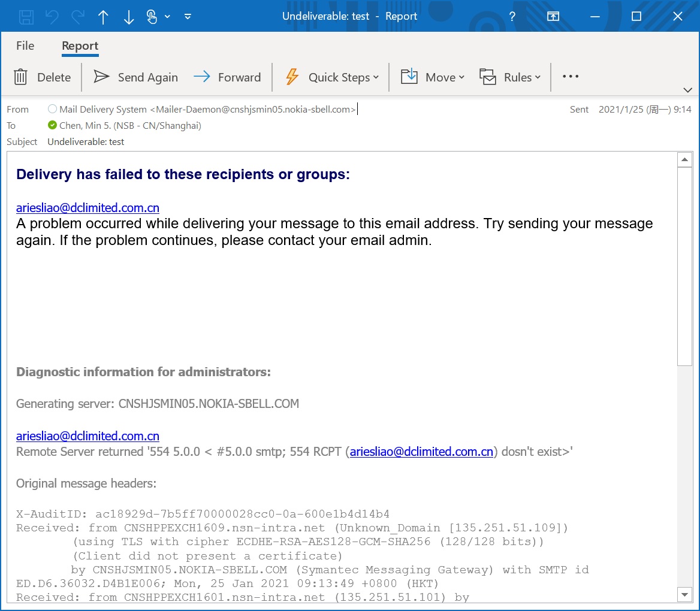Expand the Quick Steps dropdown
This screenshot has height=611, width=700.
click(x=376, y=77)
